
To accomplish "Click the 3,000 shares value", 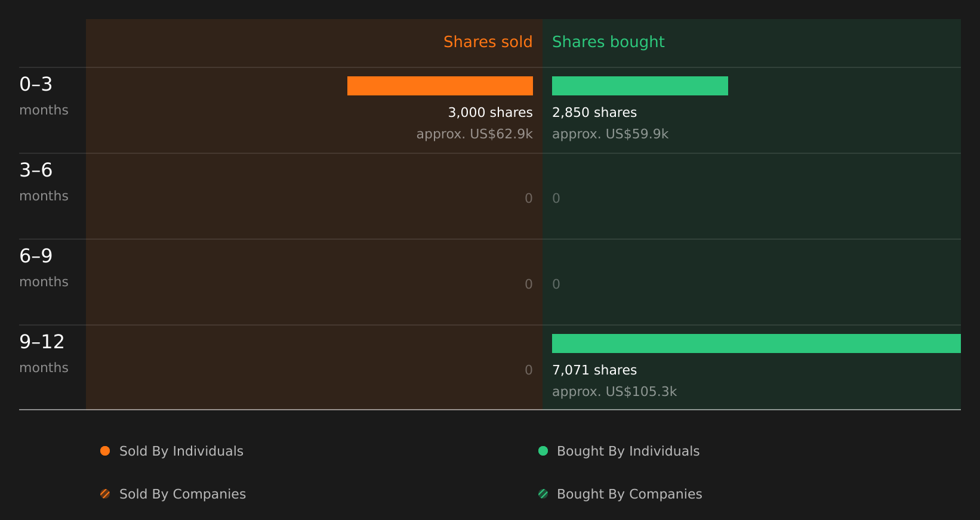I will pyautogui.click(x=491, y=113).
